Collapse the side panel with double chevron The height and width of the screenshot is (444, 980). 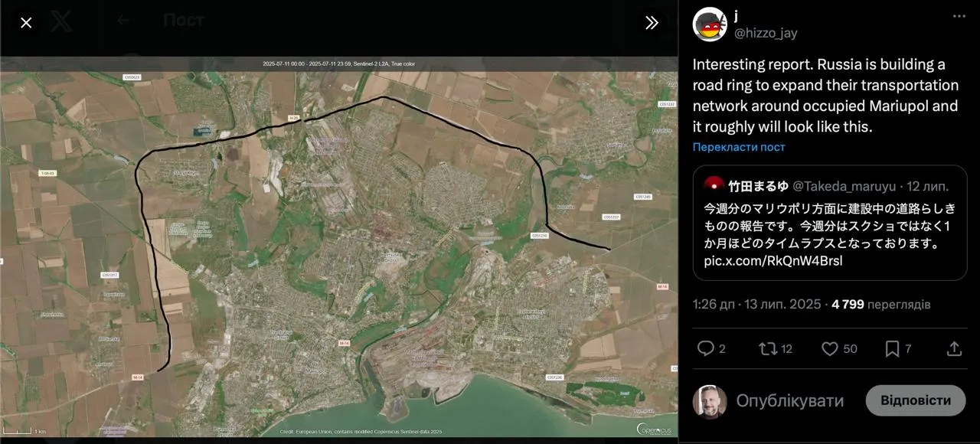click(652, 23)
